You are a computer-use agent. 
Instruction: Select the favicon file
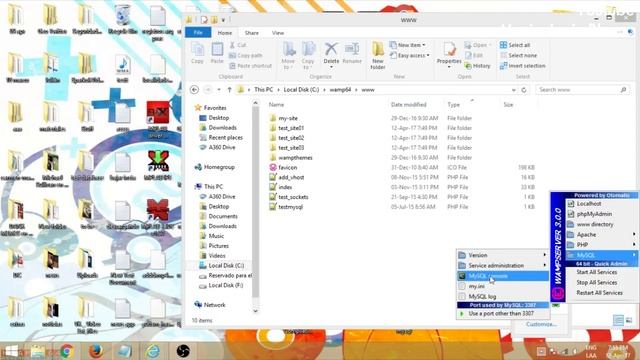pyautogui.click(x=287, y=167)
